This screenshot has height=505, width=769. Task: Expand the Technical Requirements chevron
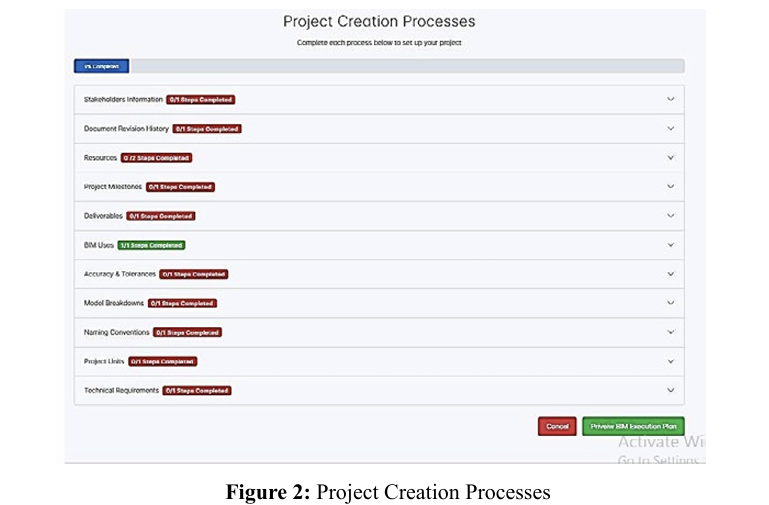(x=670, y=390)
